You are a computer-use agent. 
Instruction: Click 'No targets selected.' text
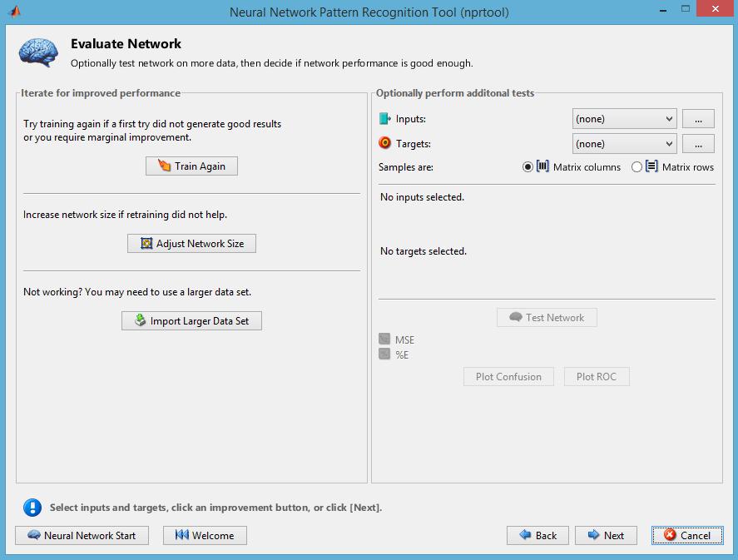pos(423,251)
